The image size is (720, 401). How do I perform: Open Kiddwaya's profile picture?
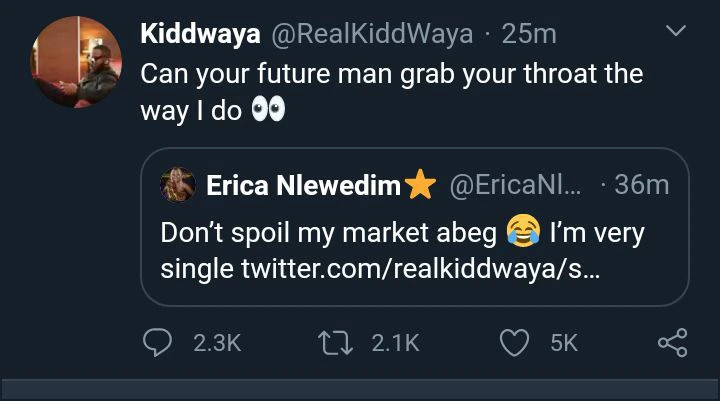tap(77, 62)
